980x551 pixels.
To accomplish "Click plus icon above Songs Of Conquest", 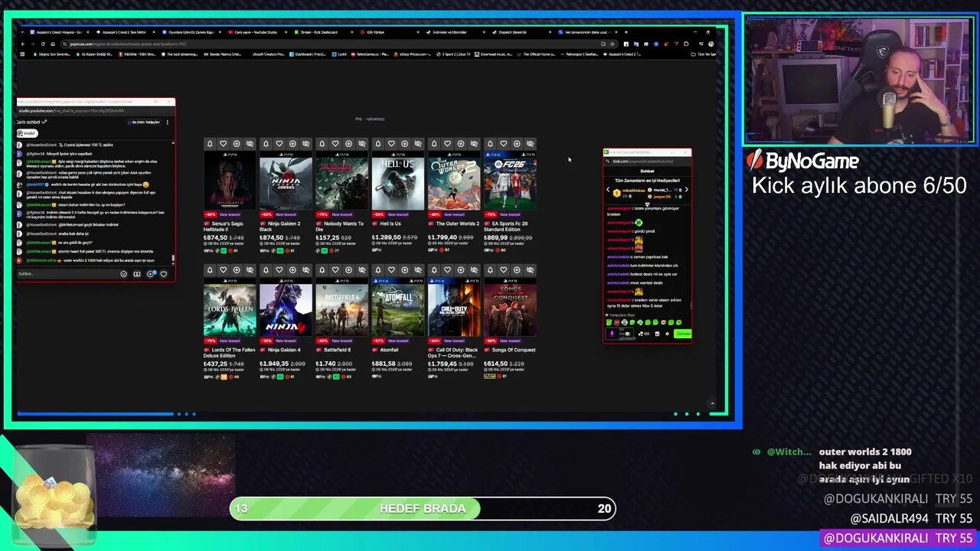I will click(x=516, y=270).
